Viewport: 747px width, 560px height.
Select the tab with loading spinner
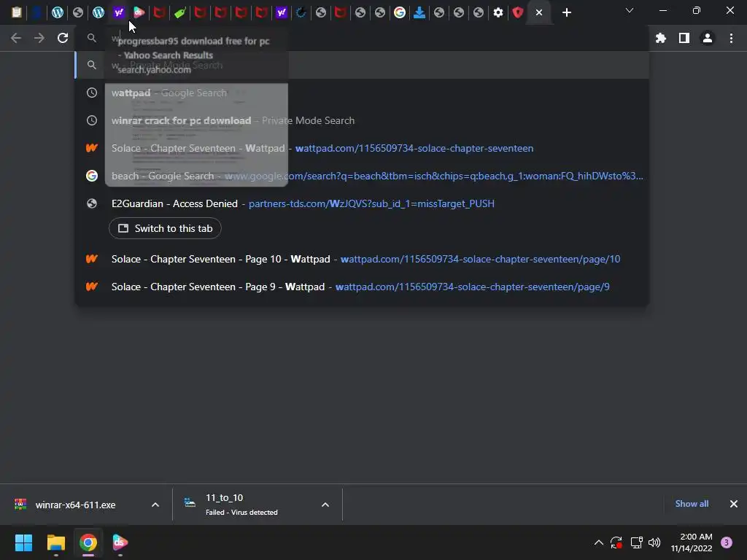(x=301, y=12)
